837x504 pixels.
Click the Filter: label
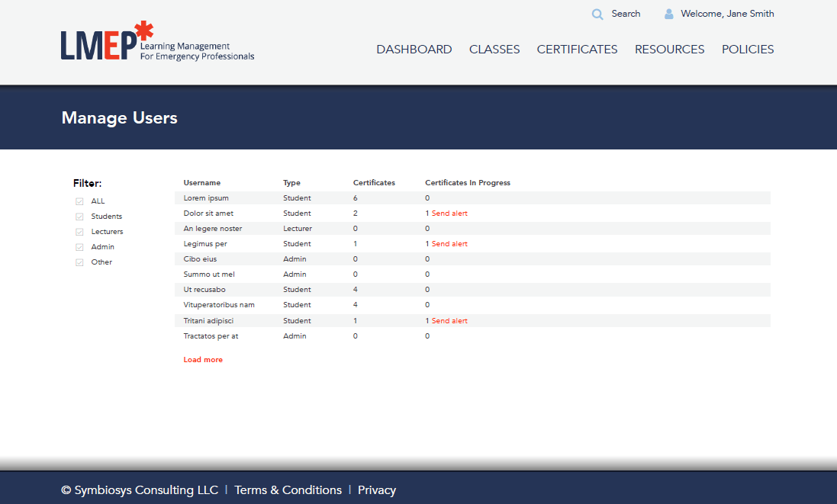(x=87, y=184)
